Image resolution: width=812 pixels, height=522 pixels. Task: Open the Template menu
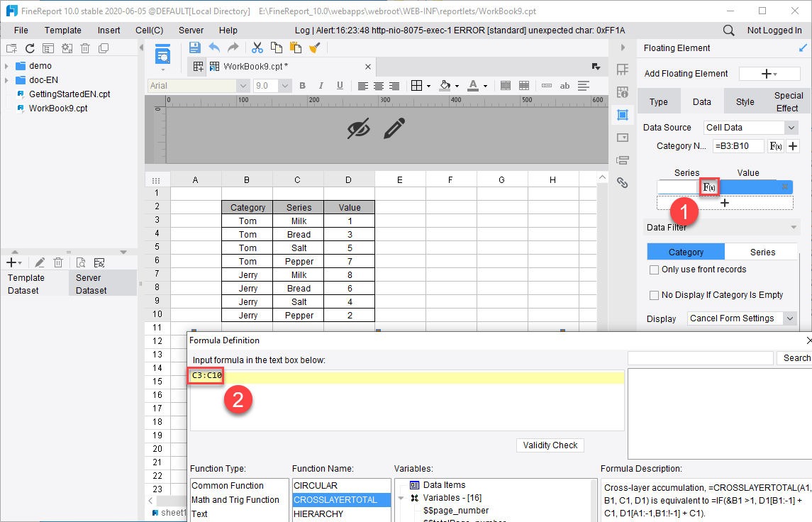click(62, 30)
